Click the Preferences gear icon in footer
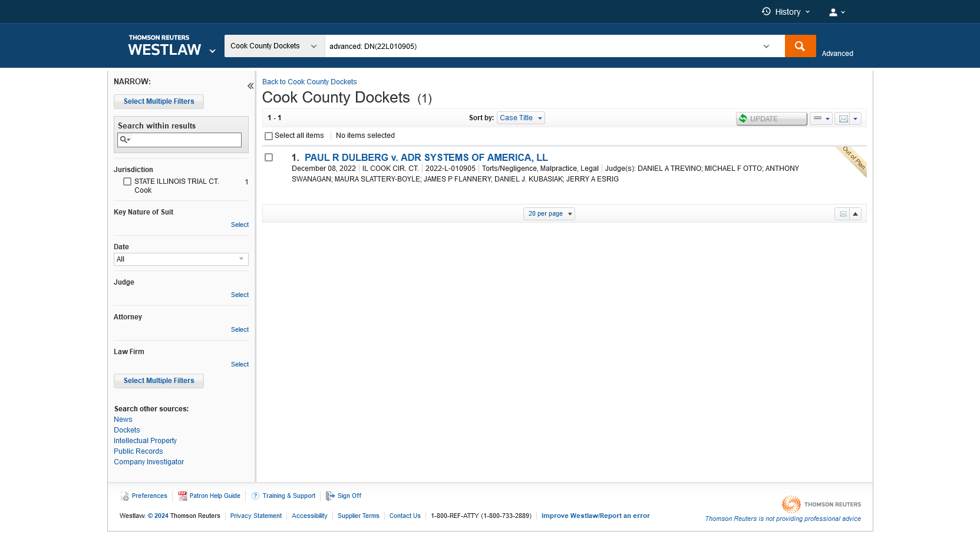Screen dimensions: 980x548 click(x=125, y=496)
